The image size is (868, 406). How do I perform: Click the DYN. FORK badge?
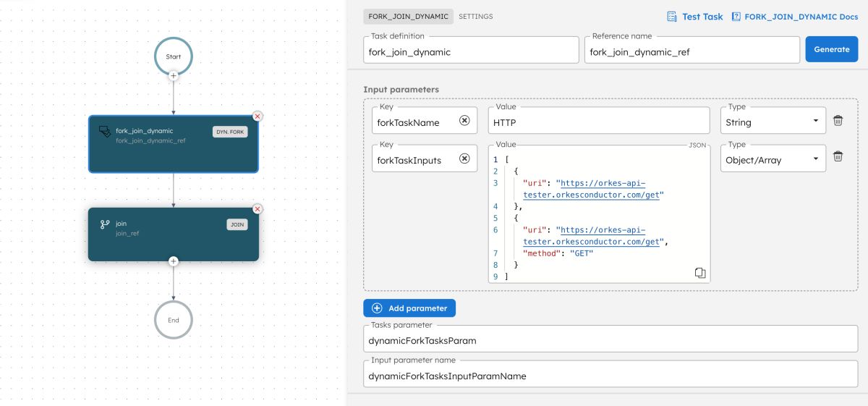pyautogui.click(x=230, y=132)
